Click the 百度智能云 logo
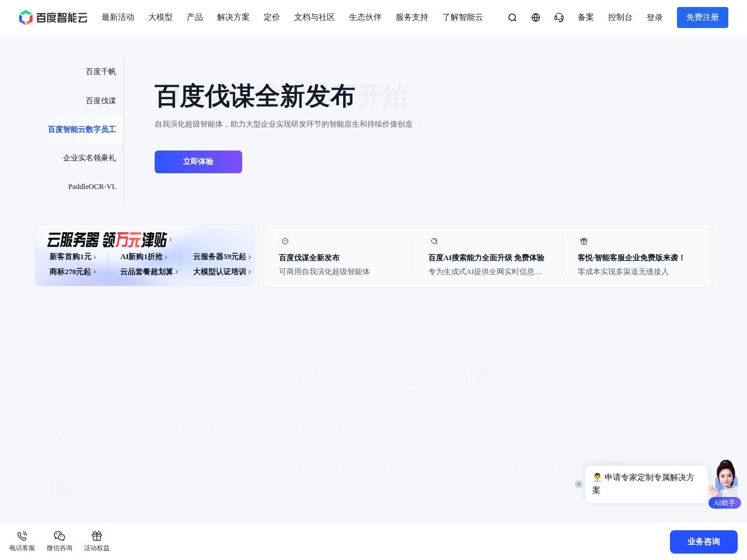Viewport: 747px width, 560px height. [53, 17]
